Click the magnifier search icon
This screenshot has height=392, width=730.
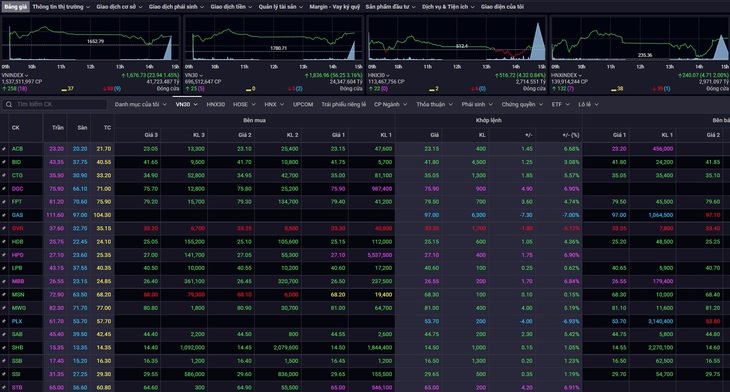click(x=8, y=104)
